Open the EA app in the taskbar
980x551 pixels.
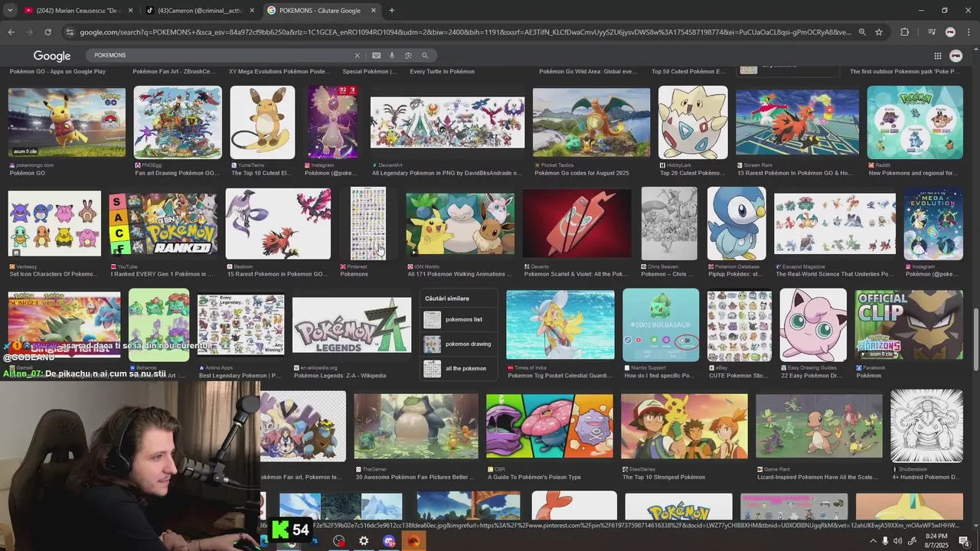(x=413, y=541)
